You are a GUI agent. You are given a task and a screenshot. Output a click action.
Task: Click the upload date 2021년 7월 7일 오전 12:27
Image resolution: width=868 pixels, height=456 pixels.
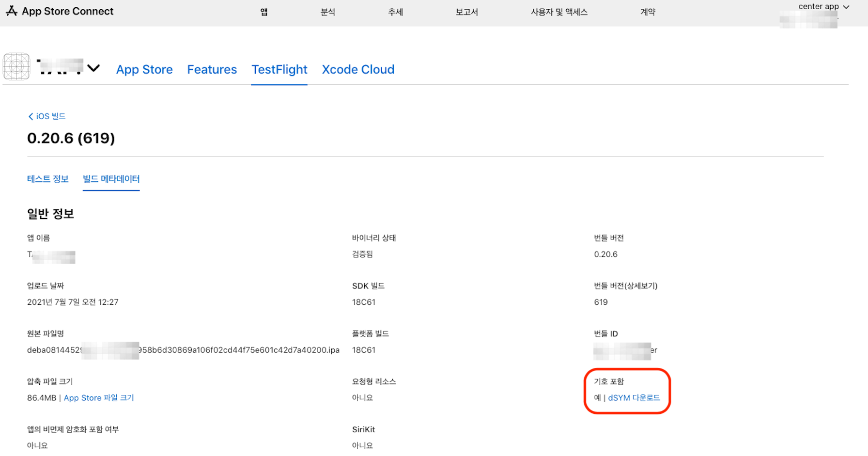pyautogui.click(x=73, y=302)
